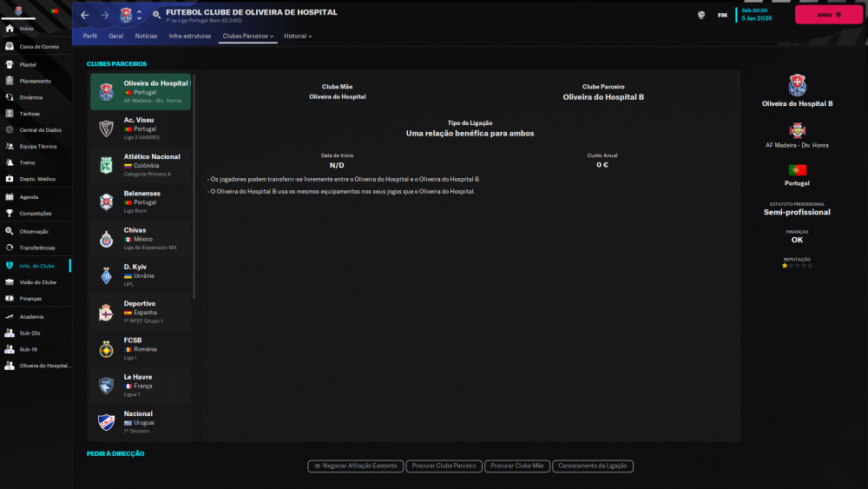The height and width of the screenshot is (489, 868).
Task: Open Transferências arrows icon
Action: click(10, 248)
